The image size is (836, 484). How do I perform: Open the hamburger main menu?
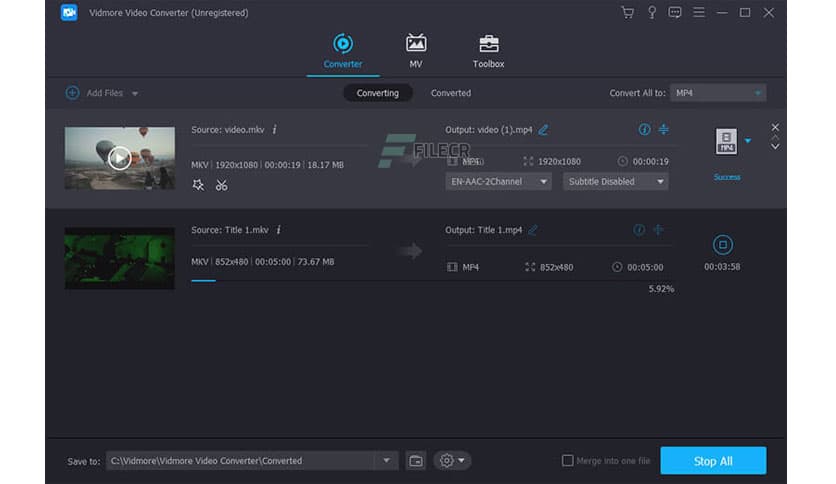coord(698,12)
